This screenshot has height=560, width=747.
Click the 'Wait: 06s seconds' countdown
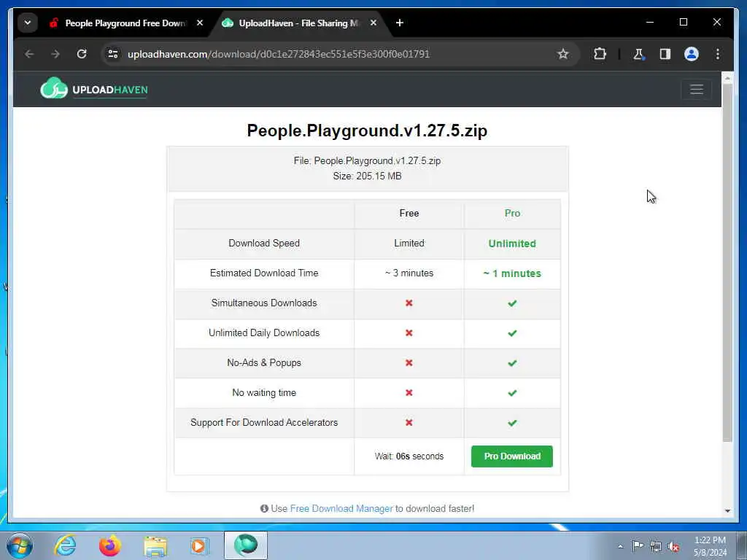pyautogui.click(x=409, y=456)
